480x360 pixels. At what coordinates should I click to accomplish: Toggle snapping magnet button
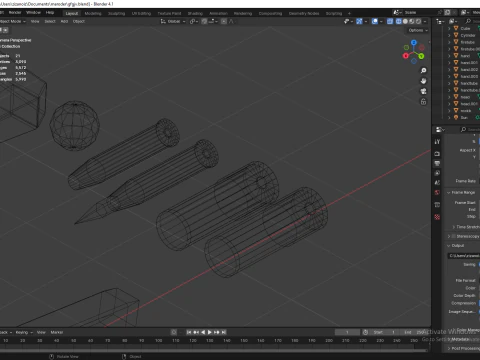[x=204, y=21]
